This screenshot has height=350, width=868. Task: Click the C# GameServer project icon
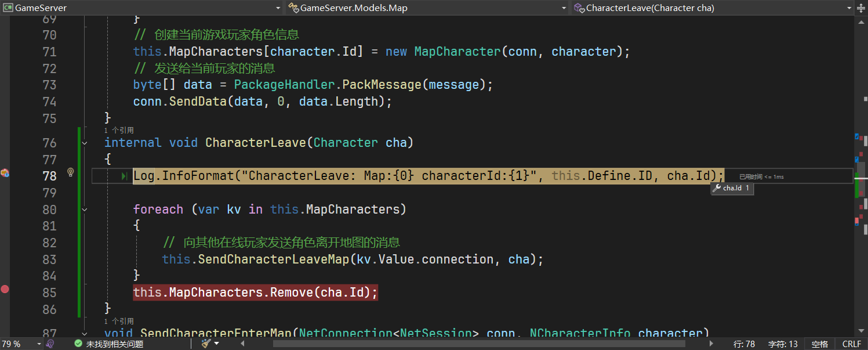(x=8, y=8)
